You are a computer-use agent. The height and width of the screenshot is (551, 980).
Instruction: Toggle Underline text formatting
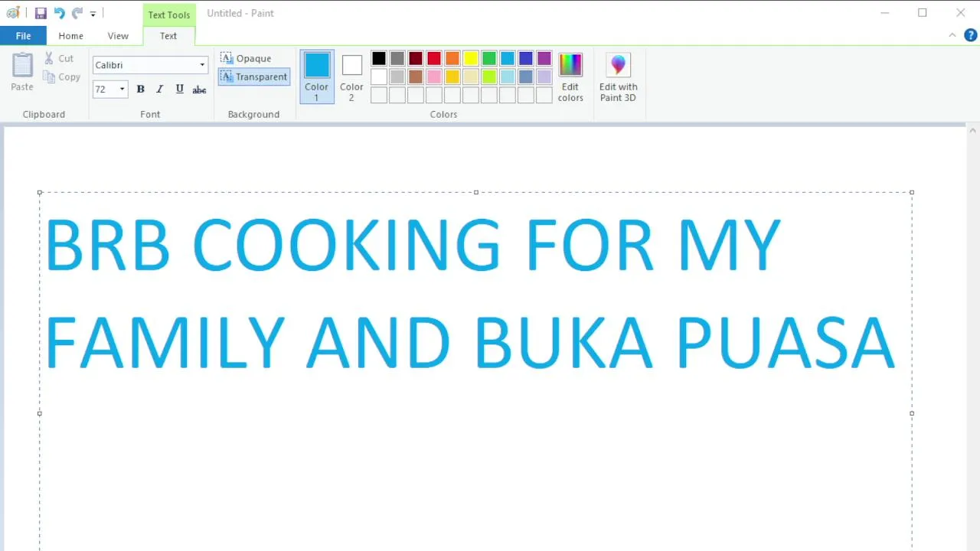179,90
